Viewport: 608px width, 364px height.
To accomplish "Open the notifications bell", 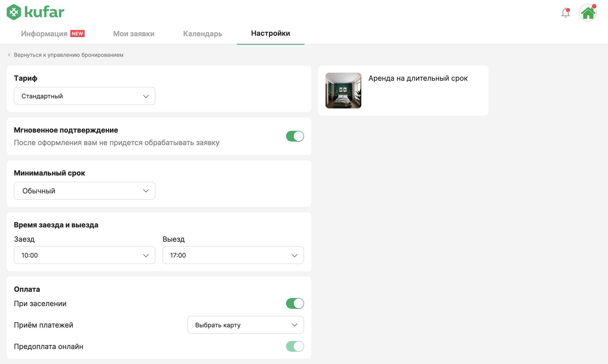I will coord(565,13).
